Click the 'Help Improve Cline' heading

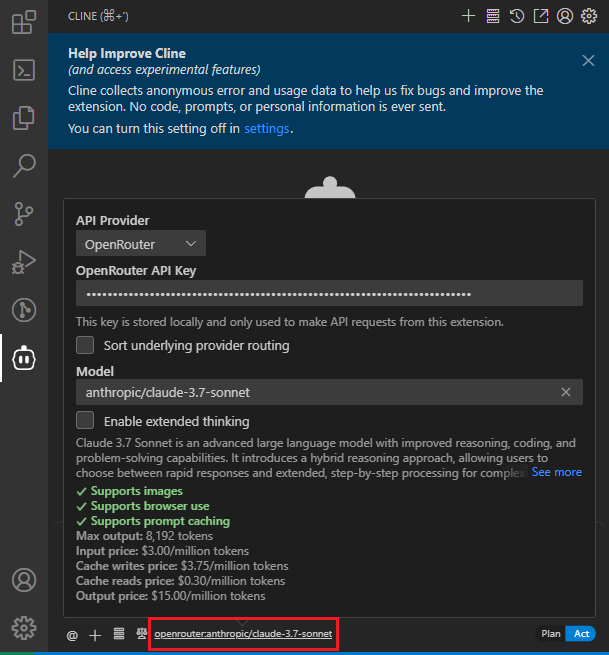point(127,53)
